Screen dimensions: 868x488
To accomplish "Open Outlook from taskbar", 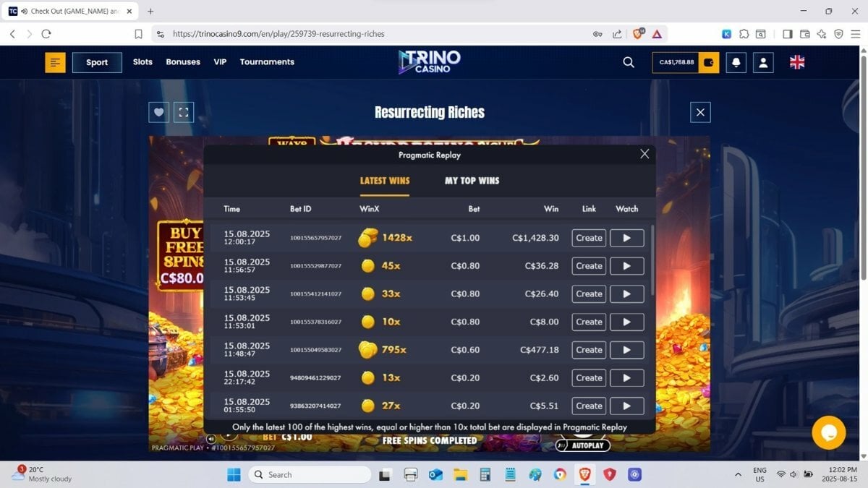I will pyautogui.click(x=435, y=475).
